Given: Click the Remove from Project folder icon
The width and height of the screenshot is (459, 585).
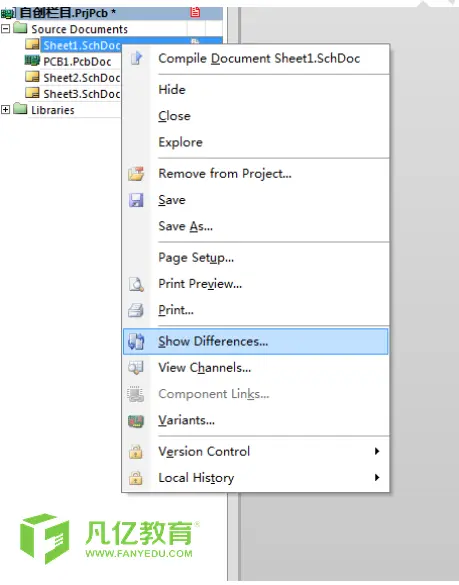Looking at the screenshot, I should (x=136, y=174).
